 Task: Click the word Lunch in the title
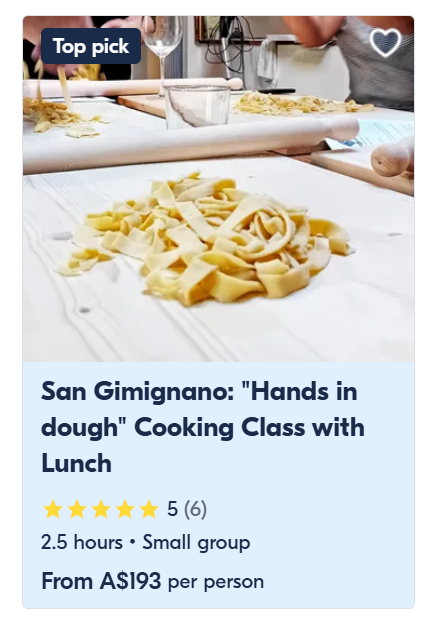pyautogui.click(x=76, y=463)
